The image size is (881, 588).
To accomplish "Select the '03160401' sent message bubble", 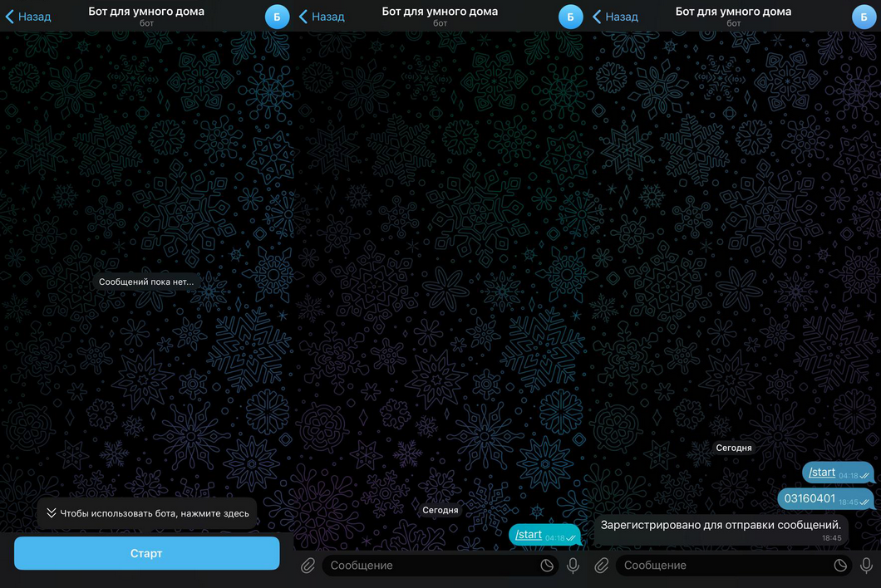I will pyautogui.click(x=810, y=499).
